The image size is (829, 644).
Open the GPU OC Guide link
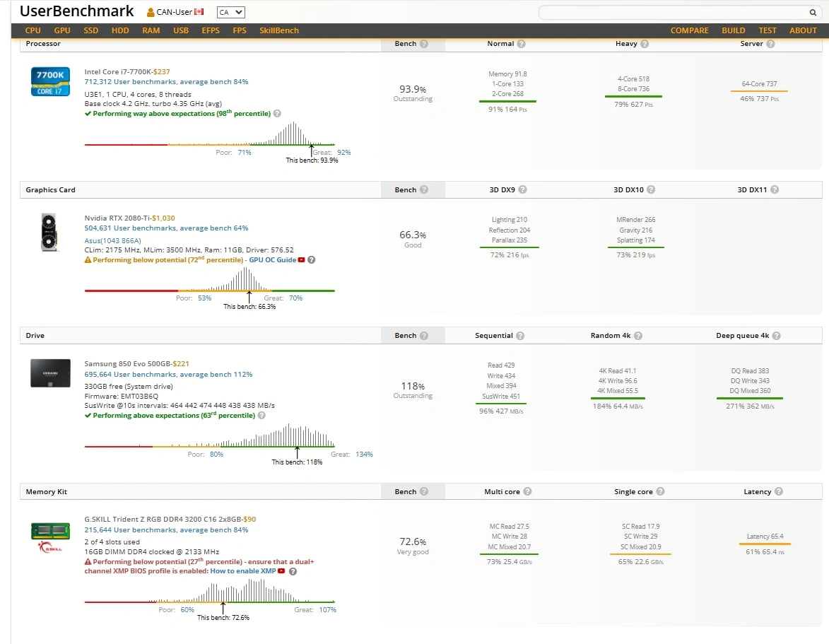pos(272,260)
